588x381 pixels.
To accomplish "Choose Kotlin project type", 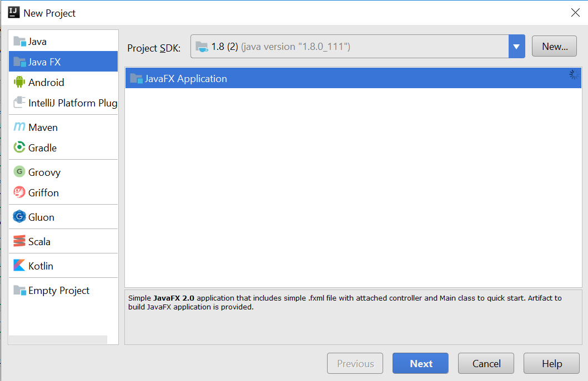I will tap(63, 266).
